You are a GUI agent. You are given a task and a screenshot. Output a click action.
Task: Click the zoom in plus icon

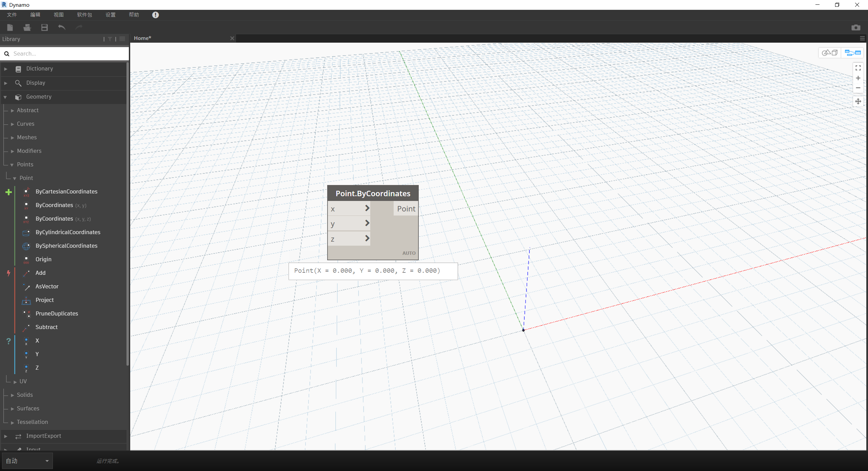tap(858, 78)
